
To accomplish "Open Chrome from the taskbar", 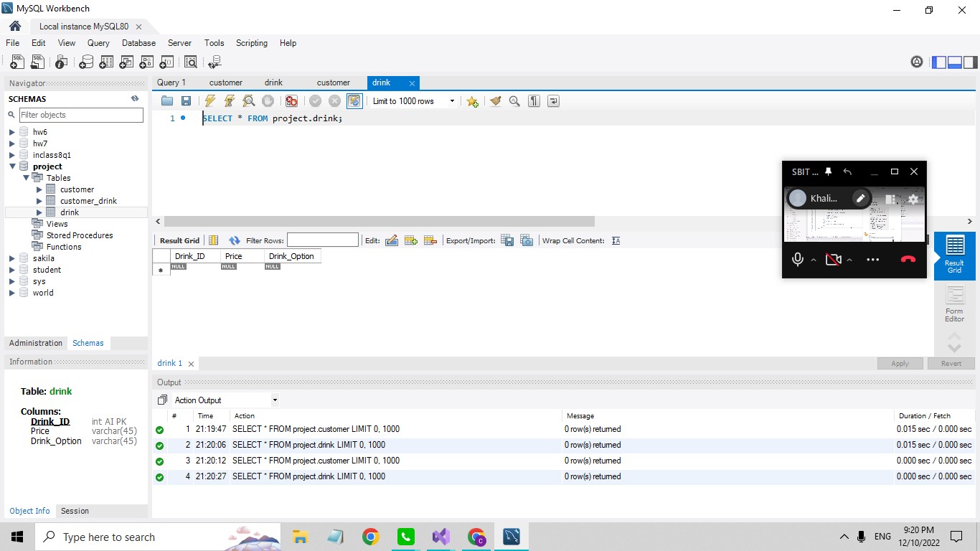I will [x=370, y=537].
